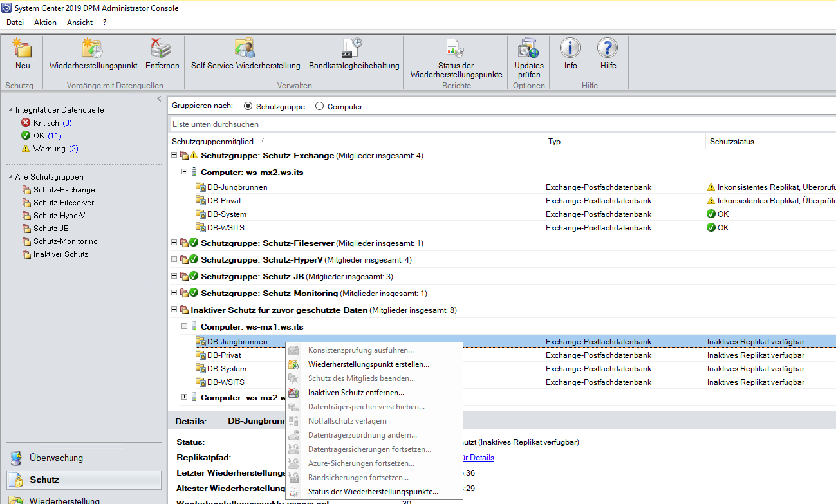Image resolution: width=836 pixels, height=504 pixels.
Task: Click the highlighted DB-Jungbrunnen inactive row
Action: [x=502, y=342]
